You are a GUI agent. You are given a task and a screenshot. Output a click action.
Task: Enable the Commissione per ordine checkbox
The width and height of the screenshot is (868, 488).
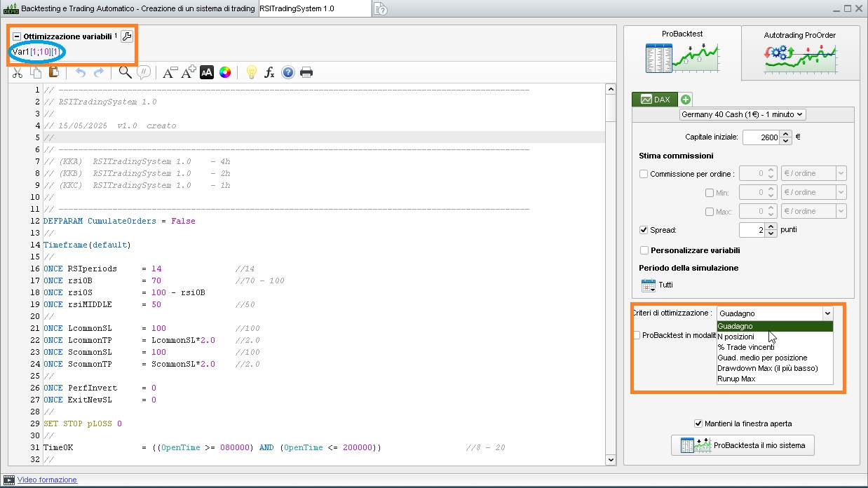[644, 174]
